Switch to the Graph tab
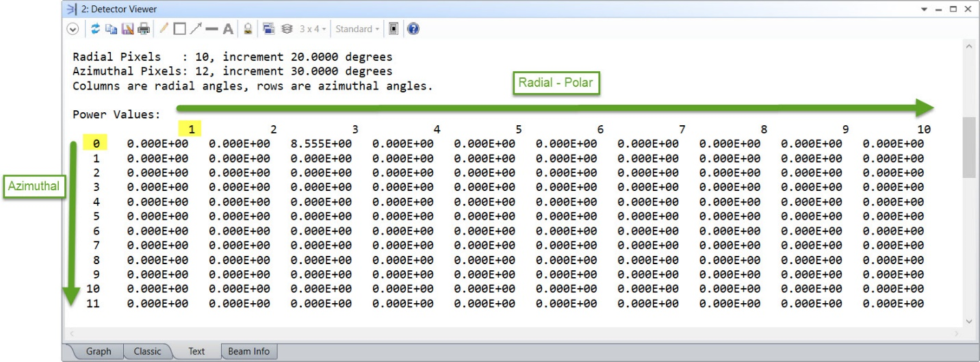The image size is (980, 362). [98, 351]
